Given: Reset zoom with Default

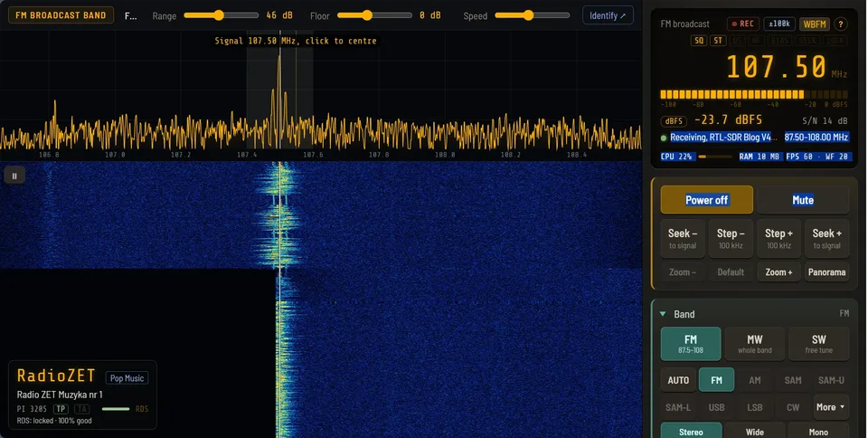Looking at the screenshot, I should (731, 271).
